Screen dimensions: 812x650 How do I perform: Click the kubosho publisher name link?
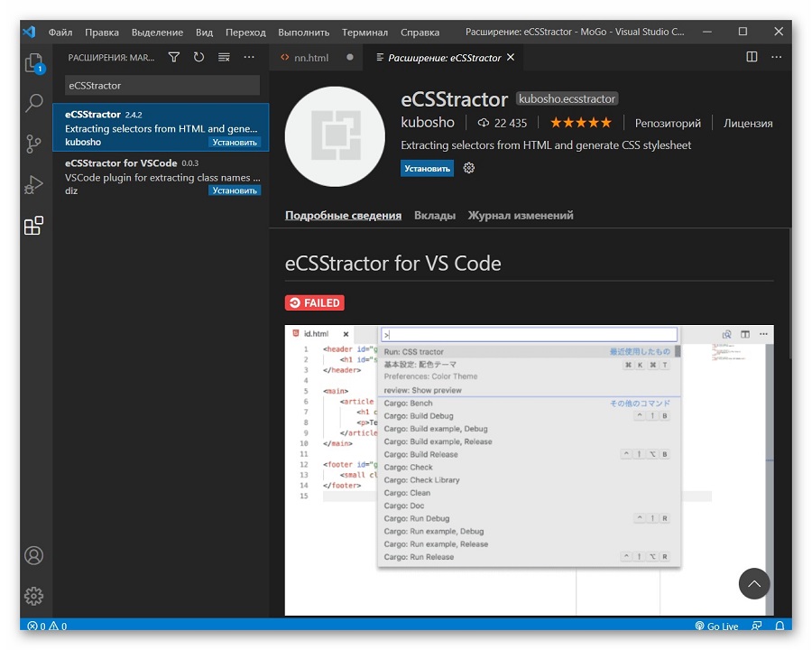tap(428, 123)
